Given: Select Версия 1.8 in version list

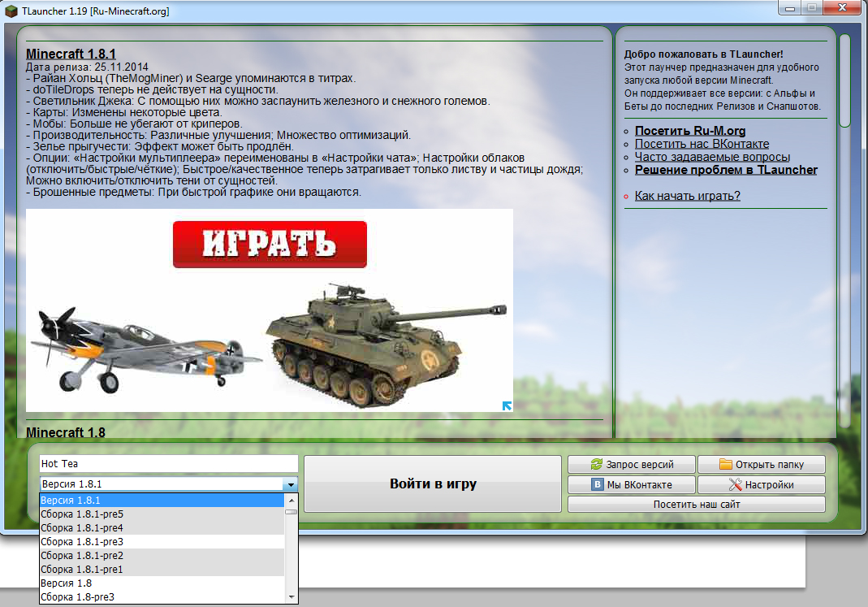Looking at the screenshot, I should pyautogui.click(x=162, y=583).
